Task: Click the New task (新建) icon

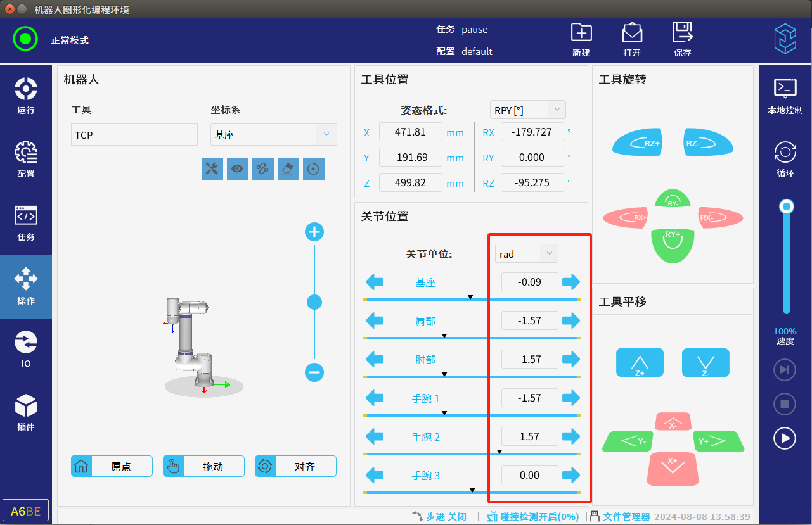Action: [581, 33]
